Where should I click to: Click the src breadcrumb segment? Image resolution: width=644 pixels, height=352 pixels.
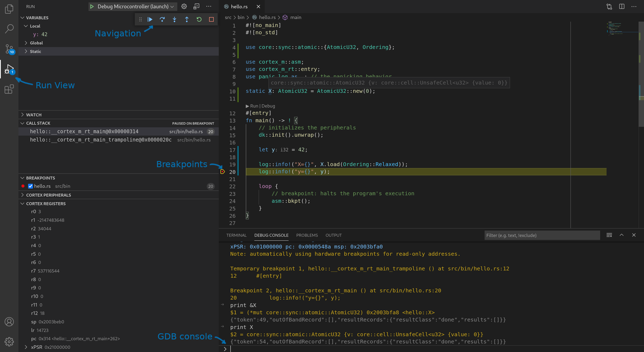[x=228, y=17]
